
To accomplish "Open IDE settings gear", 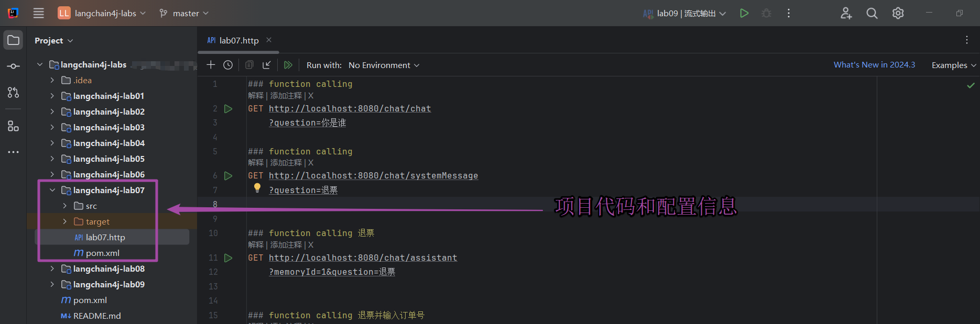I will [898, 13].
